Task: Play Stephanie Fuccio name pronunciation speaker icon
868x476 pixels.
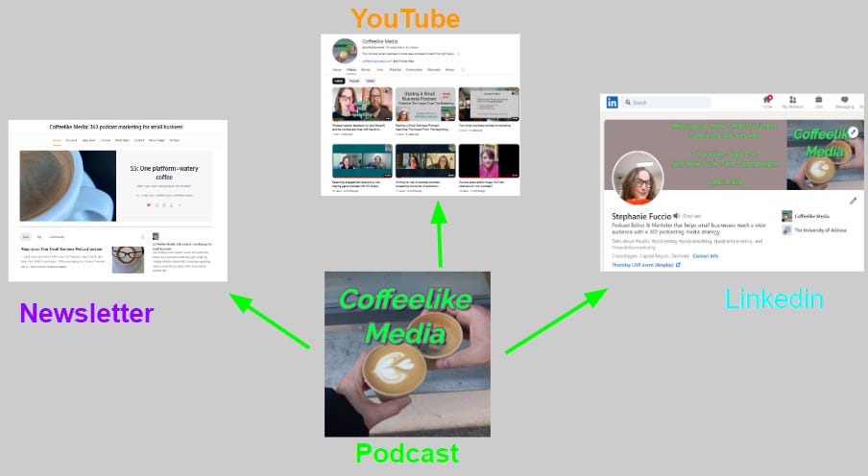Action: (677, 216)
